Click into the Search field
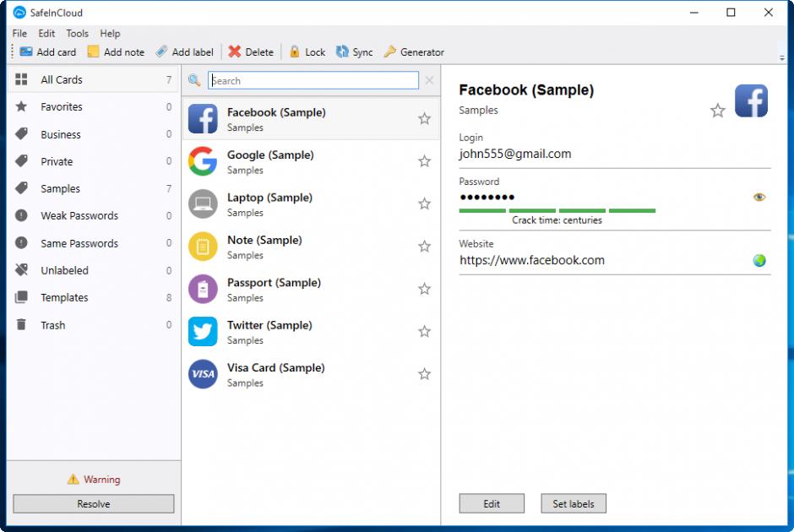Screen dimensions: 794x532 (x=313, y=81)
